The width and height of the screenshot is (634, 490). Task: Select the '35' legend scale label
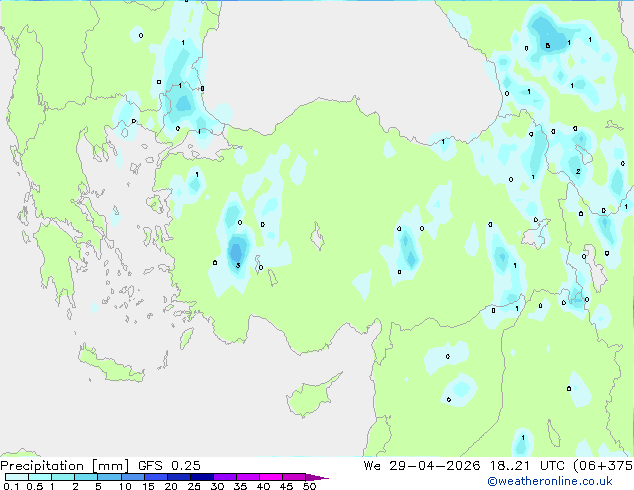[x=240, y=486]
